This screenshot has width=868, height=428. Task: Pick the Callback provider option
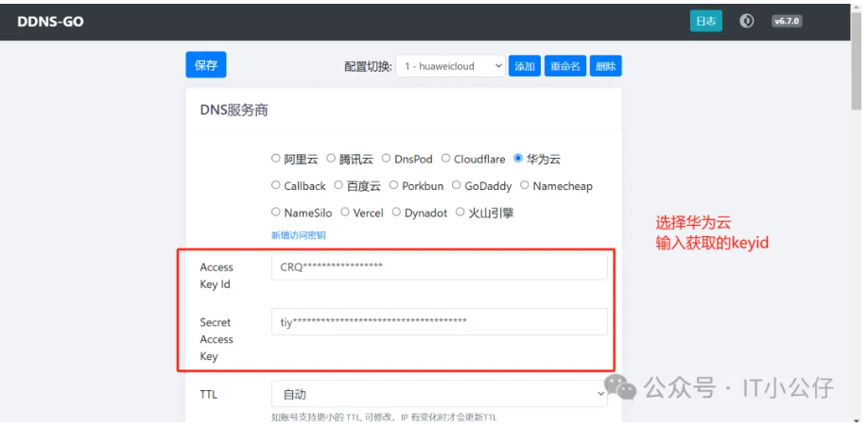[276, 185]
